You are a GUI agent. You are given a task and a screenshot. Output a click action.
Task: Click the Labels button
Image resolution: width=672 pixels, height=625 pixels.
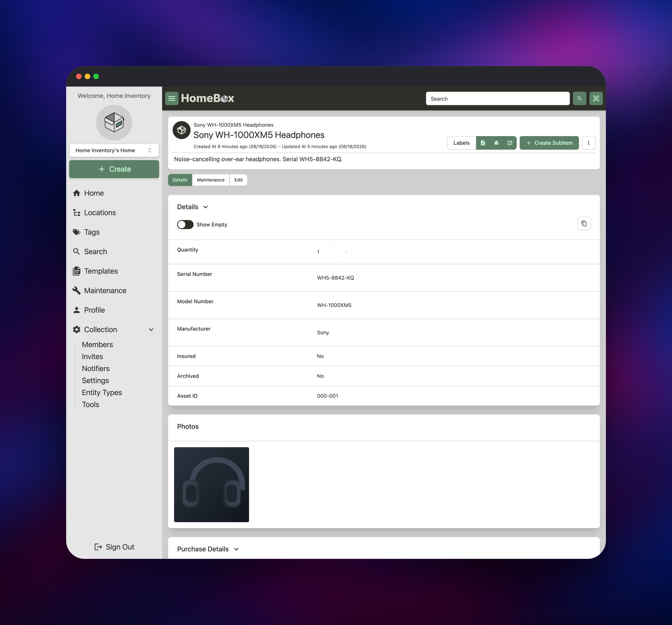[461, 143]
